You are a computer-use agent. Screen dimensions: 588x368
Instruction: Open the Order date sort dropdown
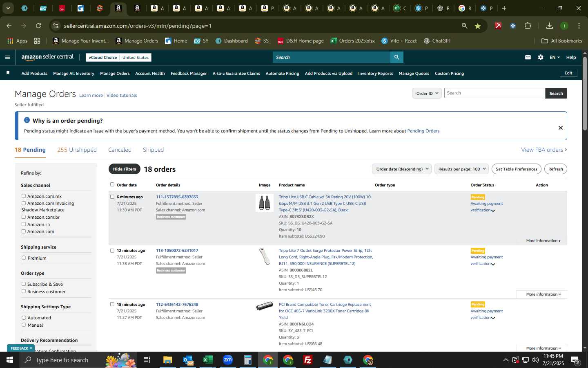[402, 169]
